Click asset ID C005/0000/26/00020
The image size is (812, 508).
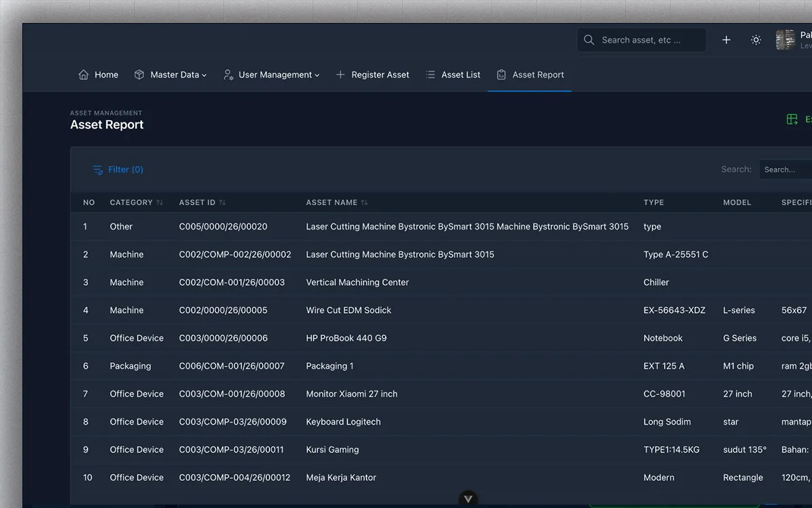click(223, 227)
